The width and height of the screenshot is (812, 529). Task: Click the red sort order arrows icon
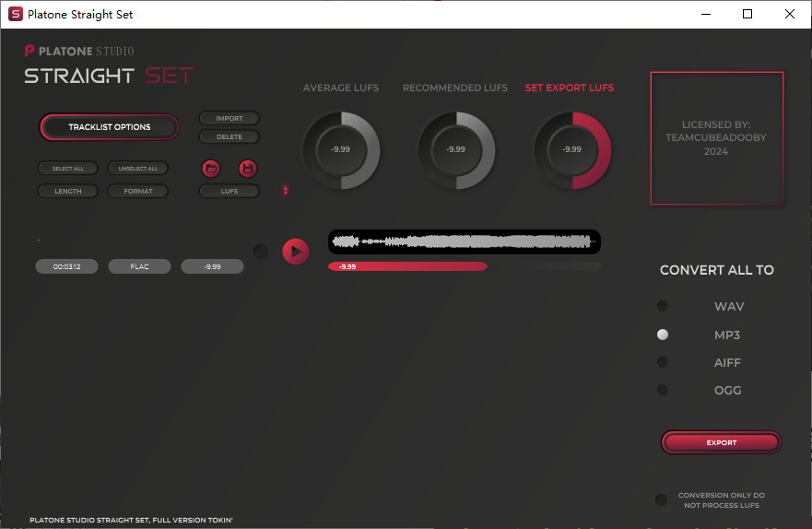pos(286,191)
